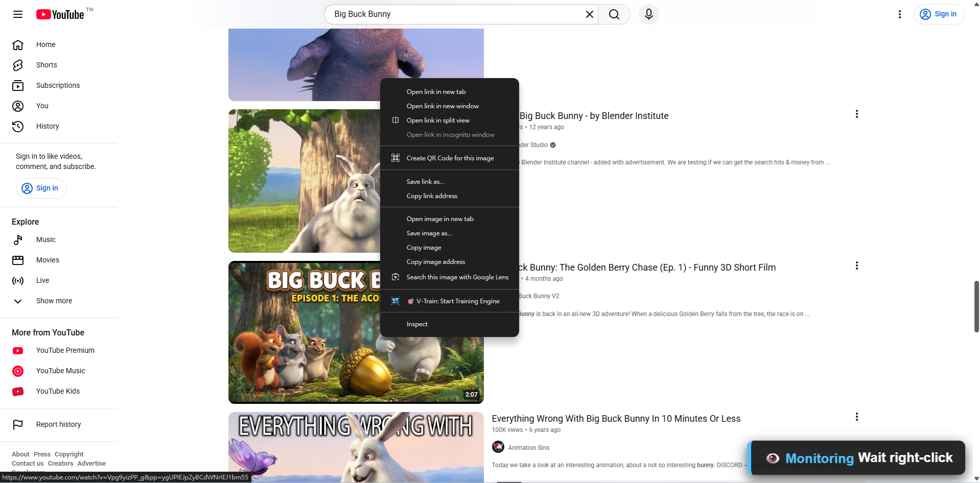Click the YouTube logo
The width and height of the screenshot is (980, 483).
(60, 14)
